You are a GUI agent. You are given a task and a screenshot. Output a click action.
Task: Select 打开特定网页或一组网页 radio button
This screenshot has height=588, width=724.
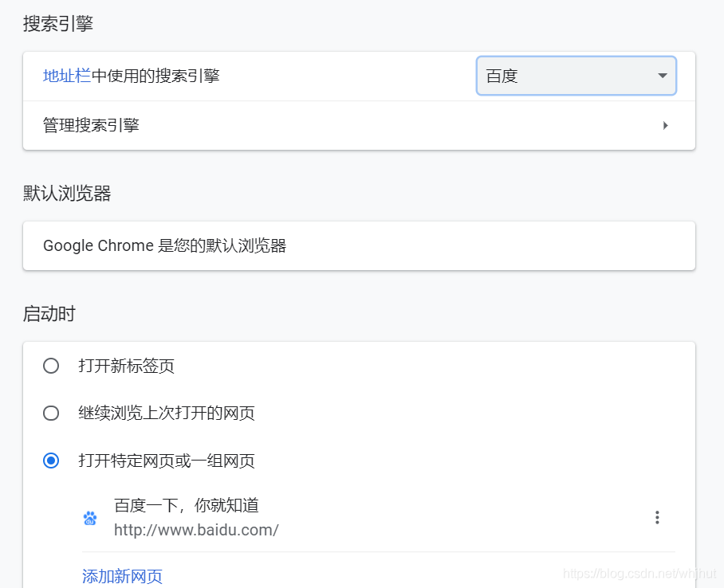click(x=51, y=461)
